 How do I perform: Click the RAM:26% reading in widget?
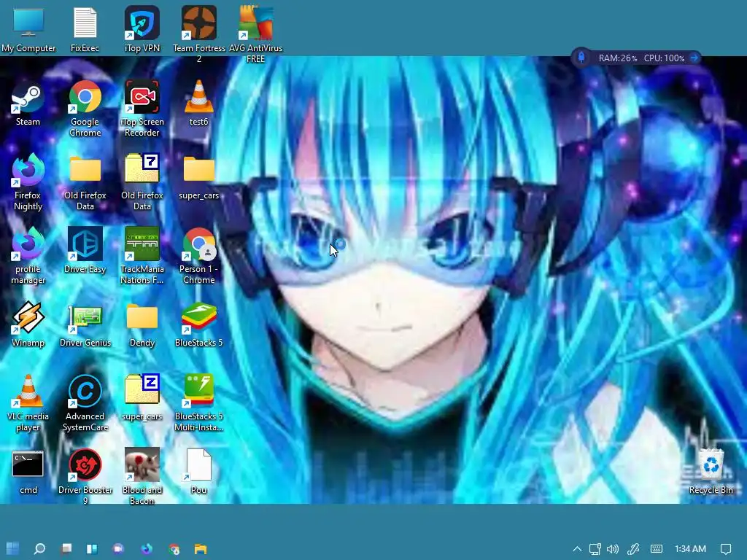coord(617,58)
